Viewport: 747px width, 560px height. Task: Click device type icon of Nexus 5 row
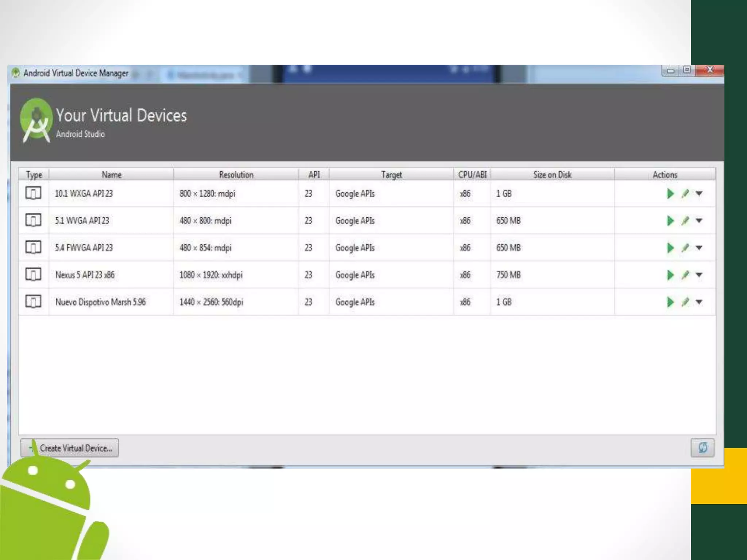[x=33, y=275]
